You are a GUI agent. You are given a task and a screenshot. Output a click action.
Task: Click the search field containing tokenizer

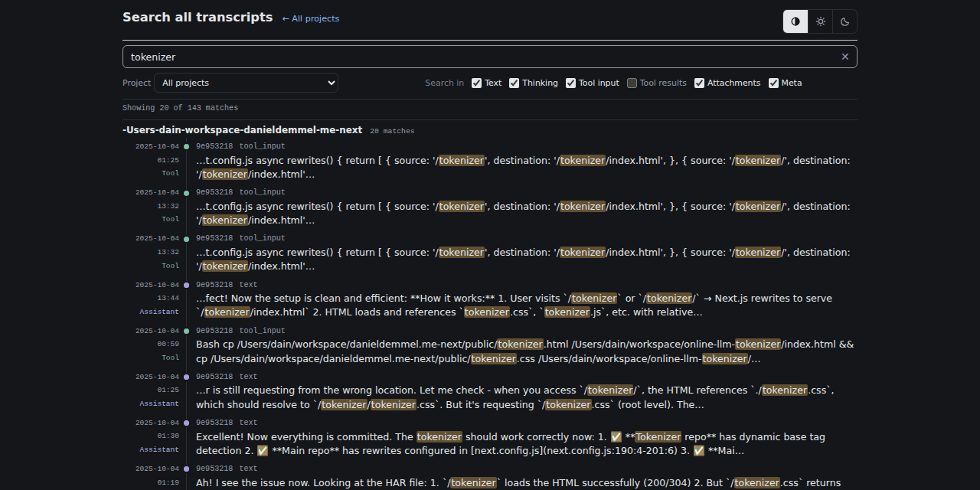click(x=490, y=57)
